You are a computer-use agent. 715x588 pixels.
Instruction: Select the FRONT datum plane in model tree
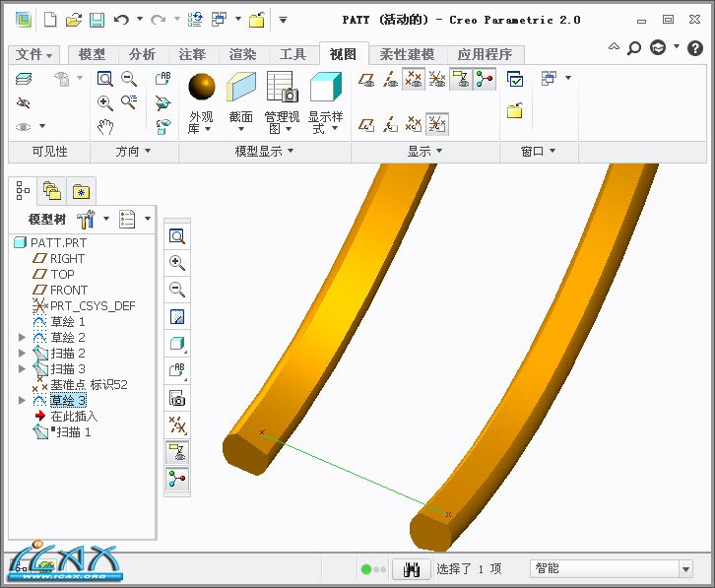pos(69,290)
